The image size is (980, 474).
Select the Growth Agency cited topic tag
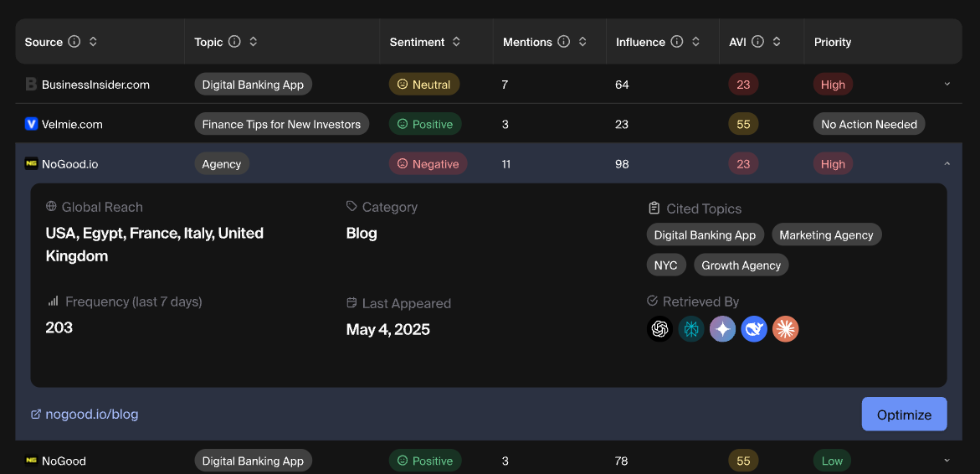point(741,265)
